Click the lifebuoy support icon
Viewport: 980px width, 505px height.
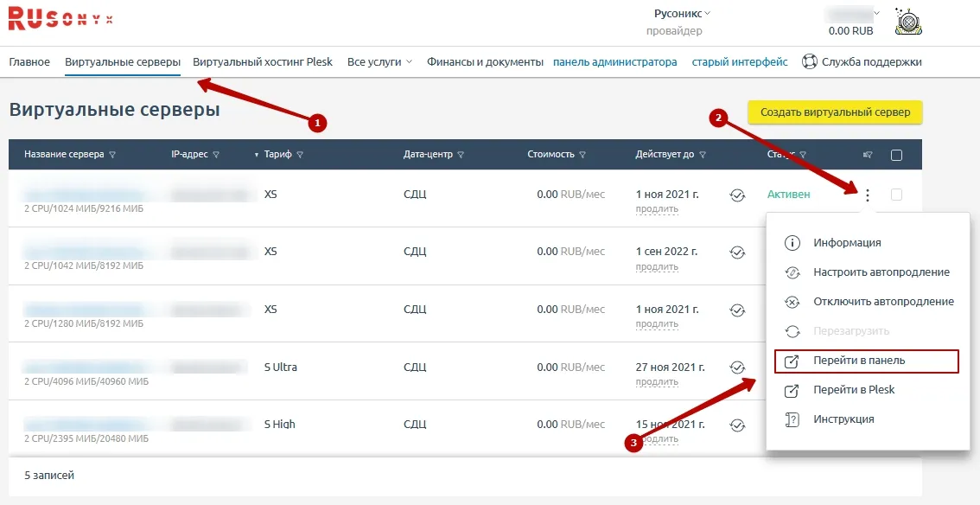coord(810,62)
